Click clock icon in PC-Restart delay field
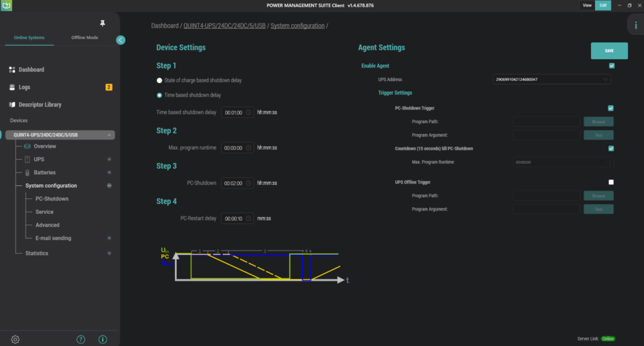 [x=248, y=219]
